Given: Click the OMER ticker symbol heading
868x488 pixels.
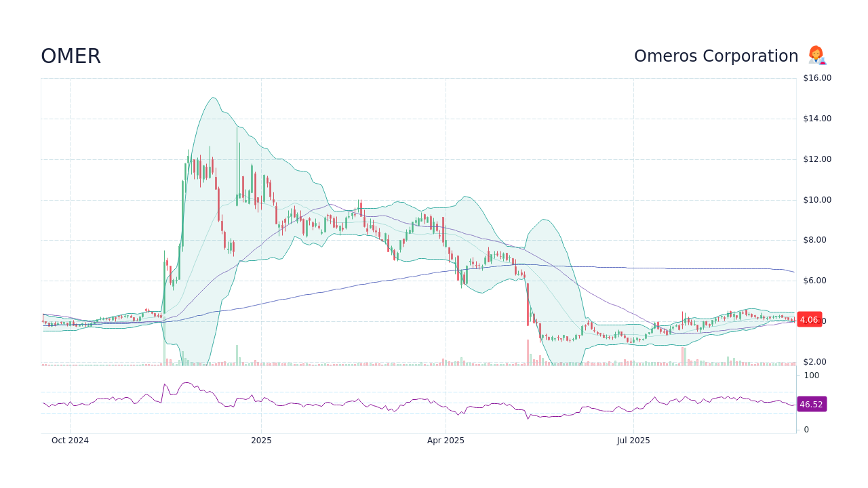Looking at the screenshot, I should tap(71, 56).
